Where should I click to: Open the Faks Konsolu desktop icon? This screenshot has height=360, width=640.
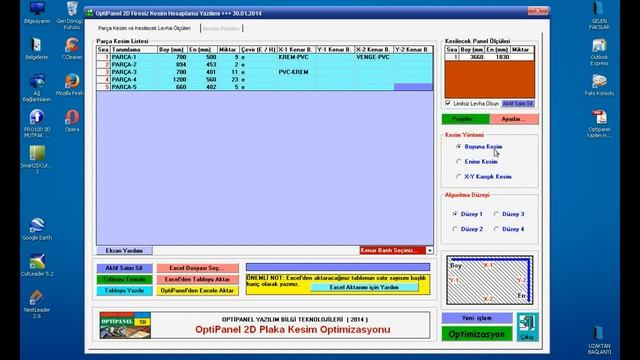click(x=599, y=84)
